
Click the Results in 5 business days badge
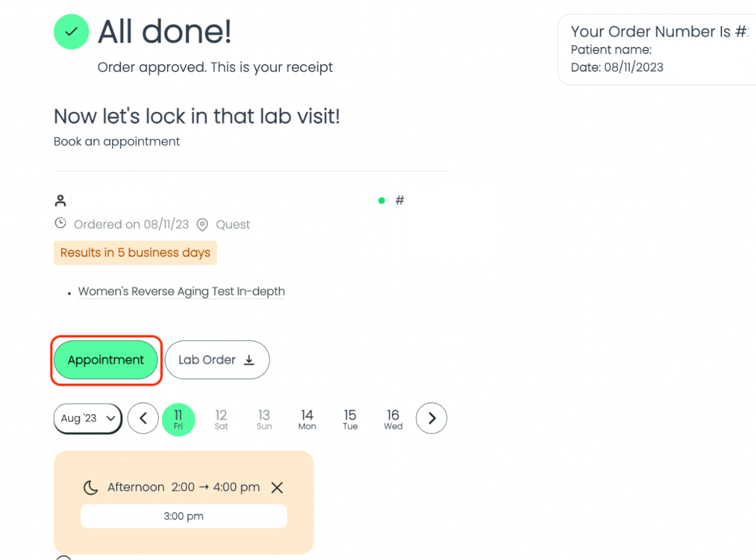pos(135,253)
